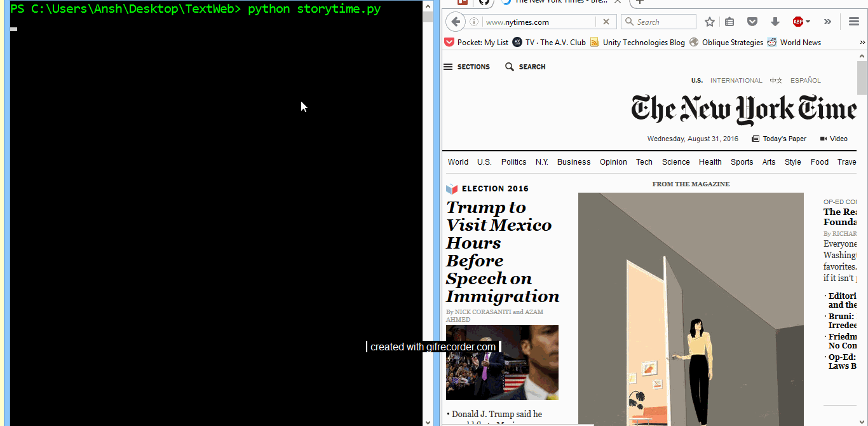
Task: Bookmark this page with the star icon
Action: pos(710,22)
